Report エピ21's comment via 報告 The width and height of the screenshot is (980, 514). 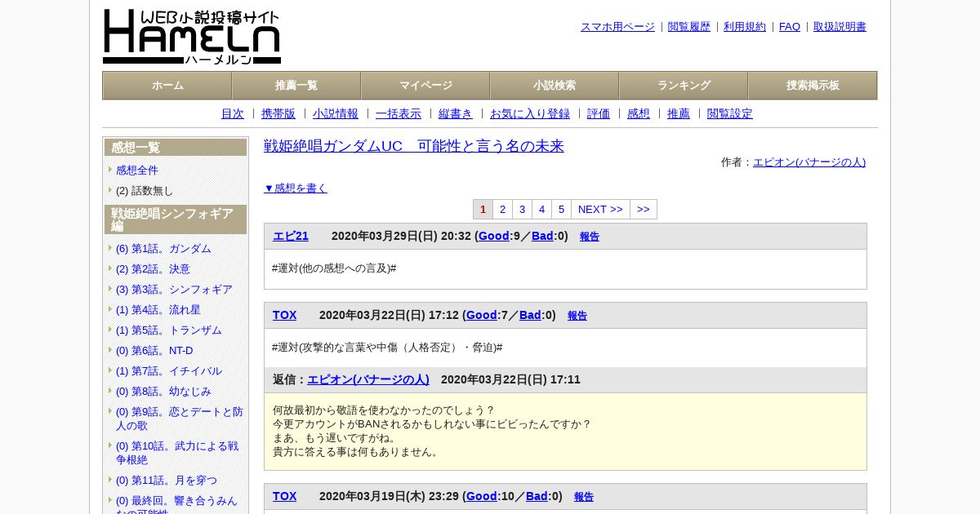point(590,237)
